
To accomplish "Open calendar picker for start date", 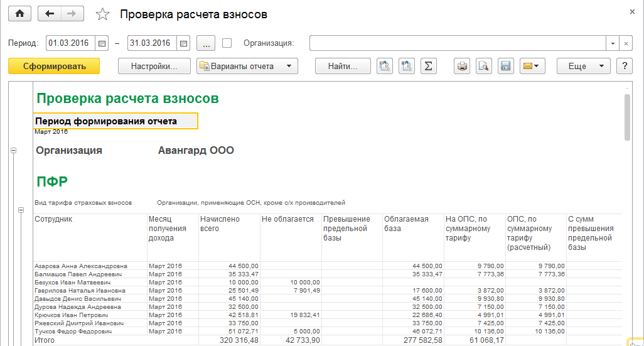I will (x=102, y=43).
